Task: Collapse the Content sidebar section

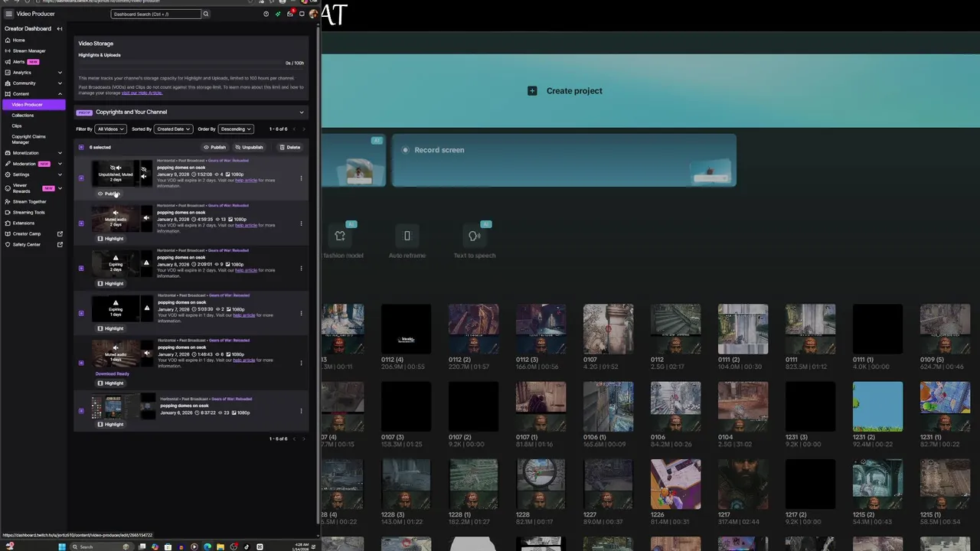Action: (33, 93)
